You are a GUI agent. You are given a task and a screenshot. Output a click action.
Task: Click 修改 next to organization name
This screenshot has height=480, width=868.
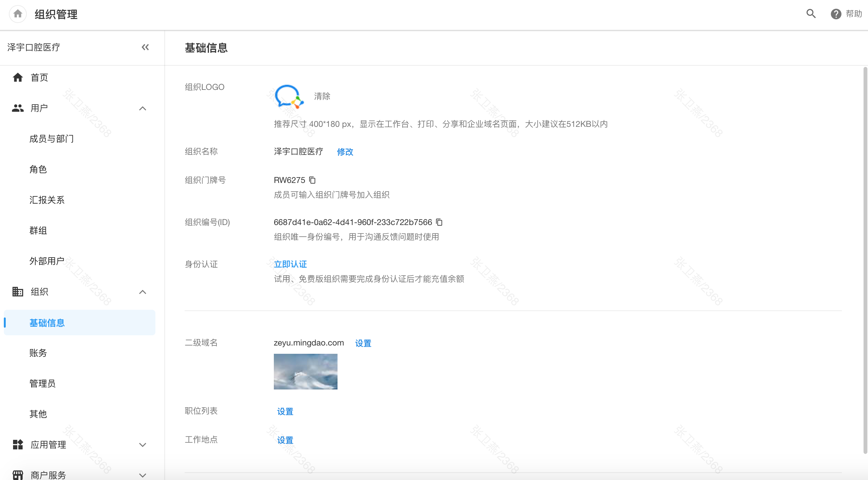click(345, 152)
